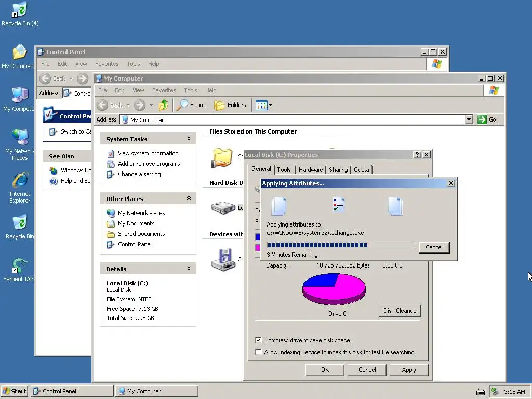
Task: Select My Network Places desktop icon
Action: tap(19, 145)
